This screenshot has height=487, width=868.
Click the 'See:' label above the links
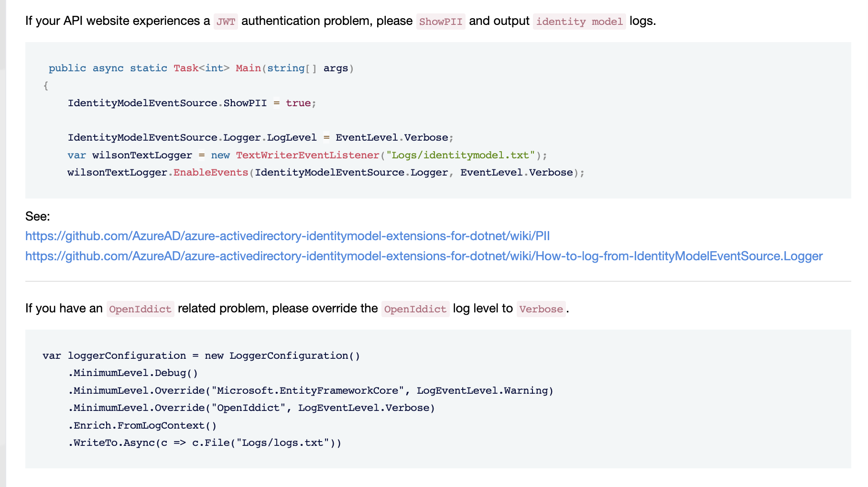(x=38, y=217)
